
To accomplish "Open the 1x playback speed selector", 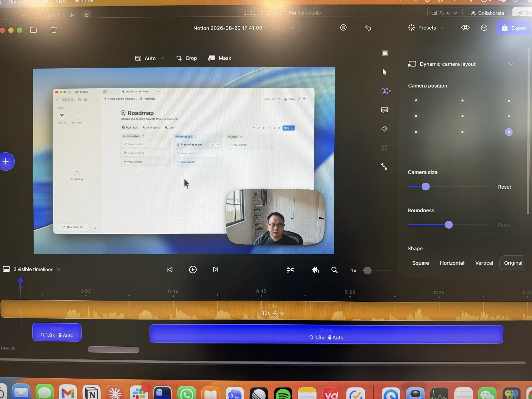I will pyautogui.click(x=353, y=270).
